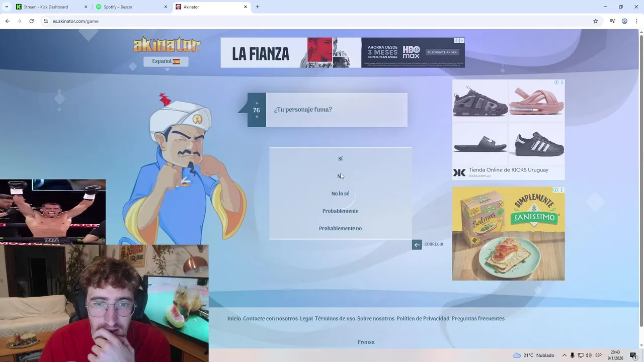
Task: Choose the "Probablemente" answer
Action: coord(340,211)
